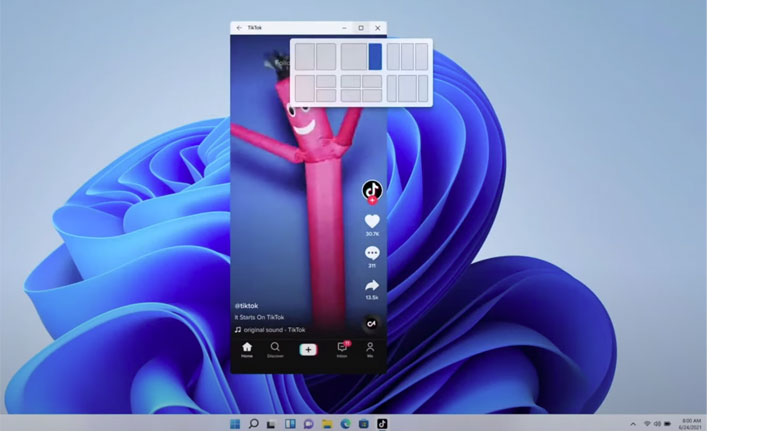768x432 pixels.
Task: Snap window to the highlighted blue narrow right zone
Action: [375, 56]
